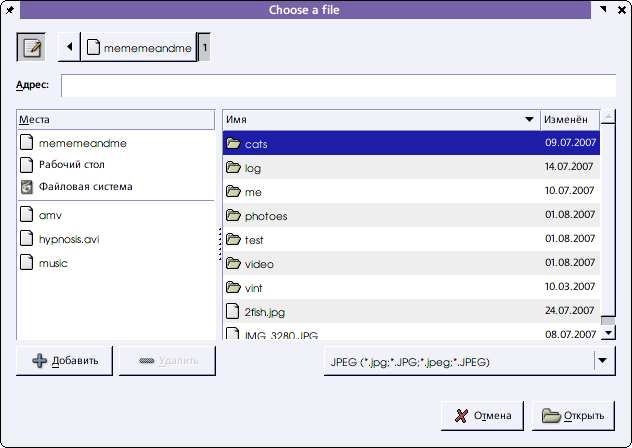Screen dimensions: 632x448
Task: Choose the music bookmark in places
Action: pyautogui.click(x=53, y=263)
